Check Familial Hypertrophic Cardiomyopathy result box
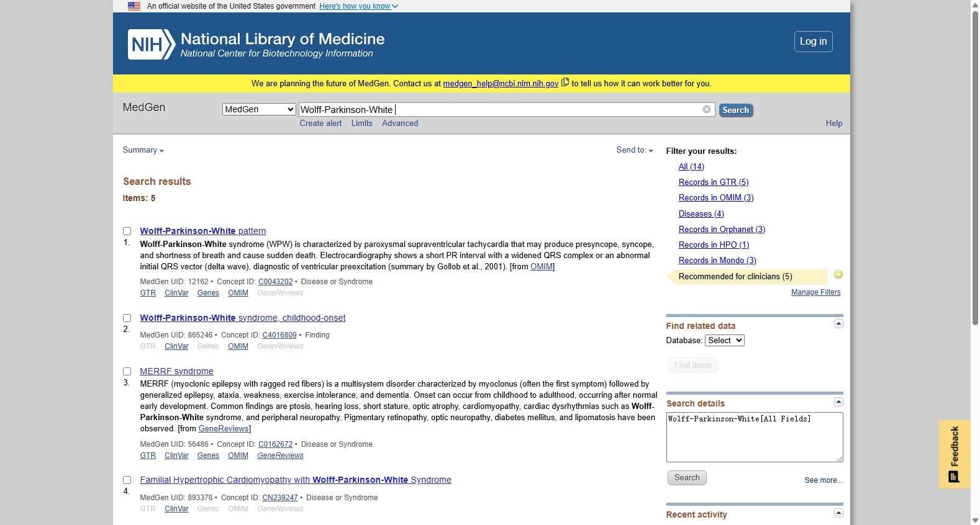Image resolution: width=980 pixels, height=525 pixels. pyautogui.click(x=127, y=480)
